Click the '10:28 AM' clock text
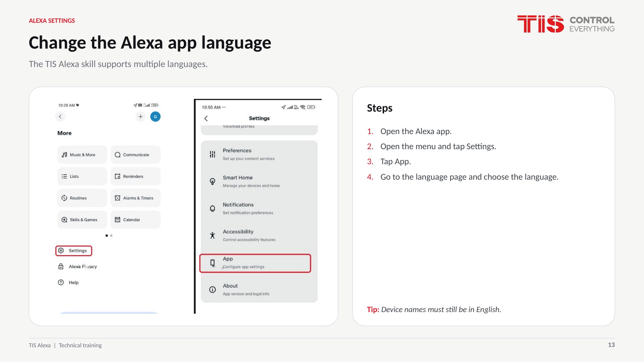The height and width of the screenshot is (362, 644). point(66,105)
